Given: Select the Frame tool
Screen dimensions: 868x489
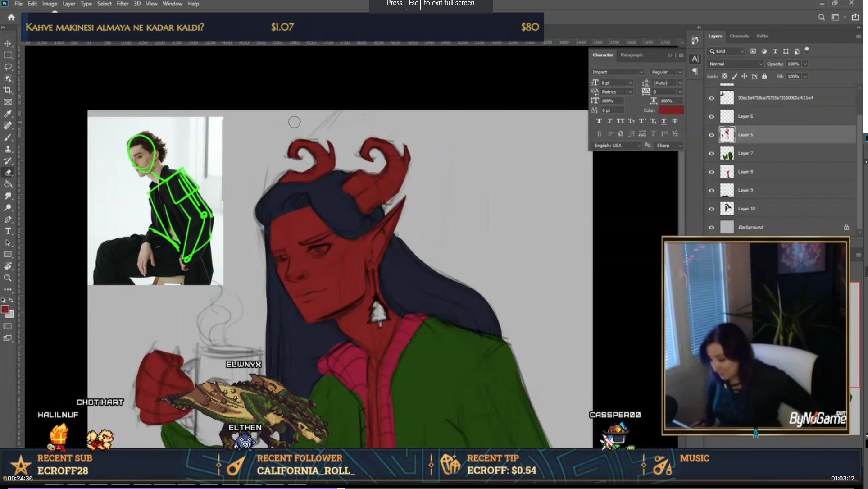Looking at the screenshot, I should pyautogui.click(x=8, y=102).
